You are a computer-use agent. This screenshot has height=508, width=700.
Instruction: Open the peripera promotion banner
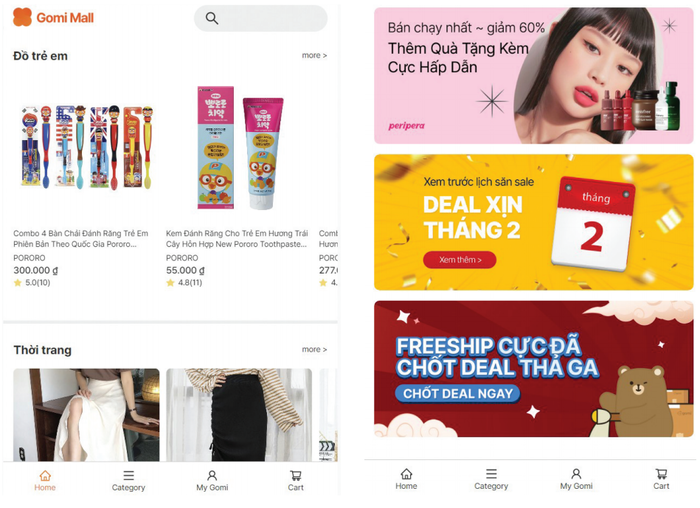click(x=533, y=75)
